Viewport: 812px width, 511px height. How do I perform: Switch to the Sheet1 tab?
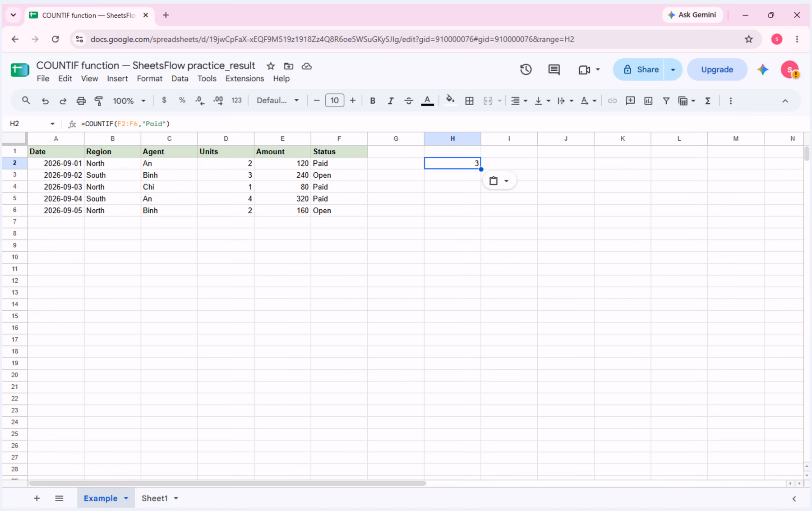[x=155, y=498]
